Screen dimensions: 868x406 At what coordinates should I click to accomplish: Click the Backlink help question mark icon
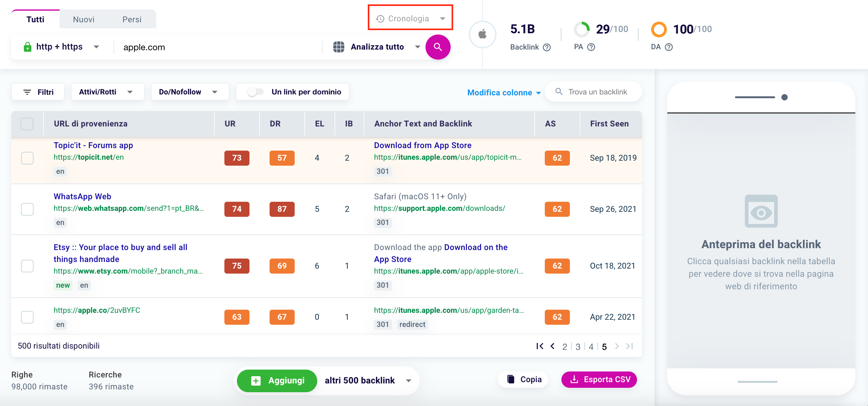547,47
